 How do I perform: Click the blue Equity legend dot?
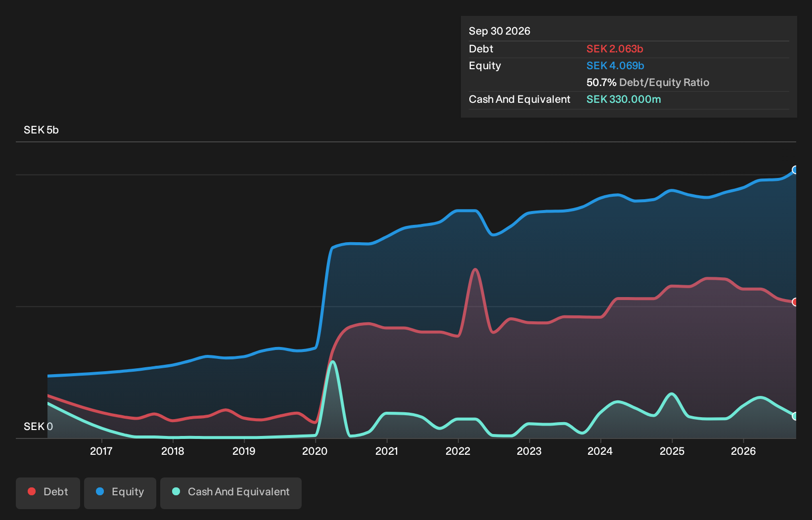click(x=100, y=491)
